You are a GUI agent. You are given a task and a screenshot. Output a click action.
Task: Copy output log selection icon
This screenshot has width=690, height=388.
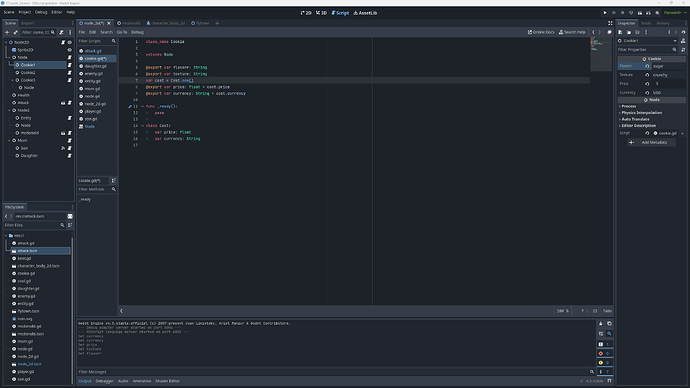[609, 324]
